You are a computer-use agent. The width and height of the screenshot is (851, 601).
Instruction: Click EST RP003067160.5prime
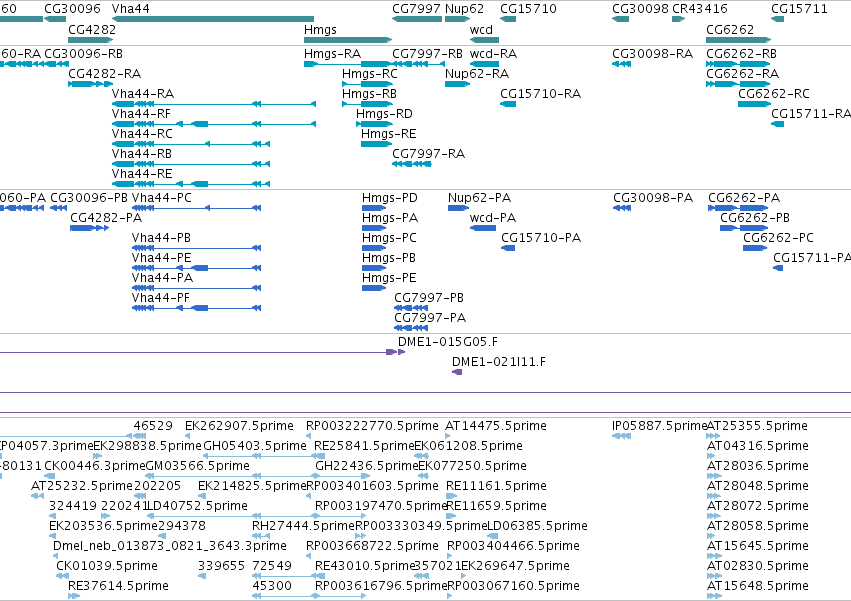click(449, 596)
